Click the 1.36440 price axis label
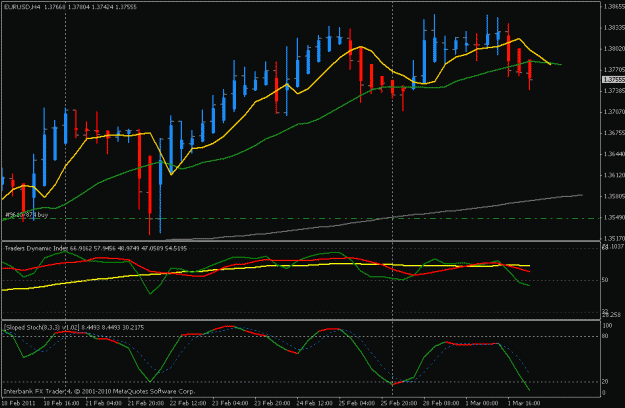Screen dimensions: 625x408 [x=614, y=154]
